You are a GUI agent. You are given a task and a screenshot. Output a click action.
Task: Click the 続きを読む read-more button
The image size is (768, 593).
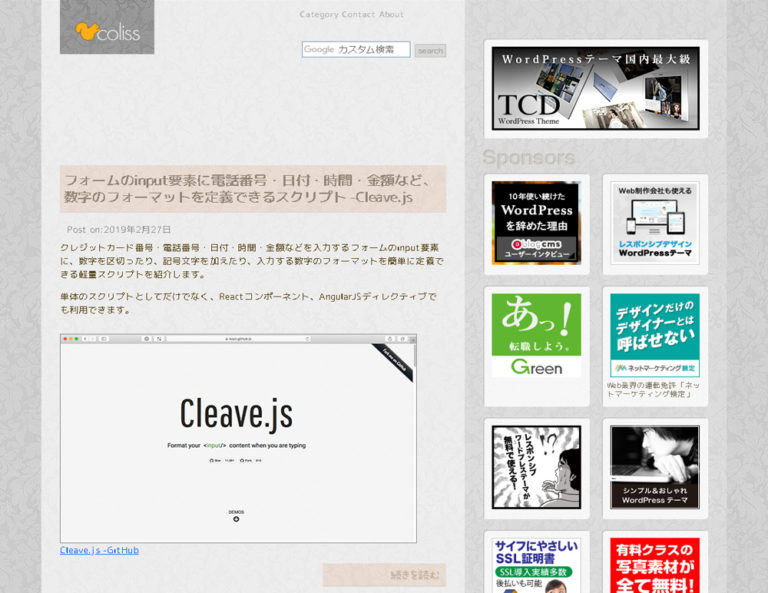[x=384, y=575]
